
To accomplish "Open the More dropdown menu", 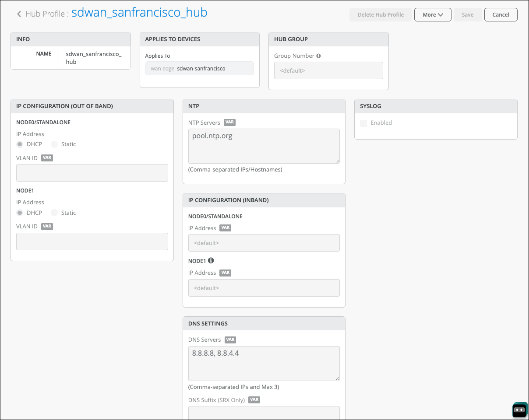I will [433, 14].
